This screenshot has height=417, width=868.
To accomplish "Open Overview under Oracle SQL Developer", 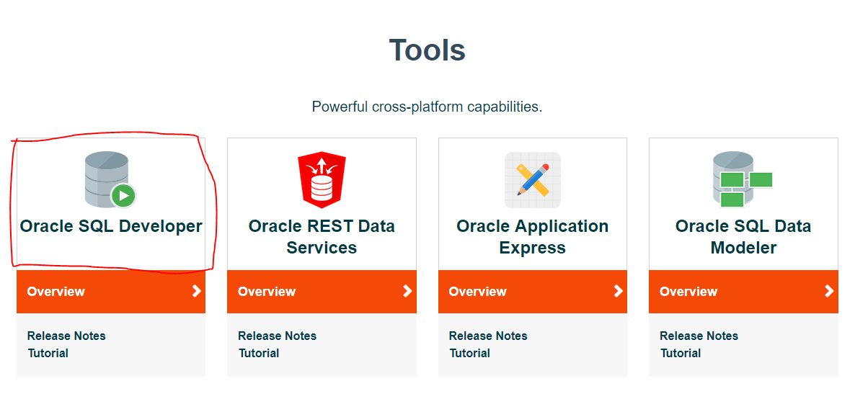I will [111, 292].
